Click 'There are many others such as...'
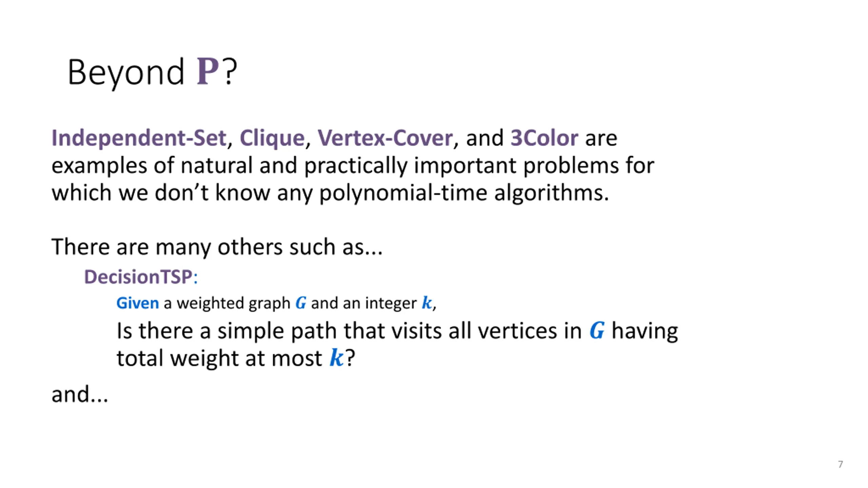Image resolution: width=868 pixels, height=488 pixels. (217, 247)
